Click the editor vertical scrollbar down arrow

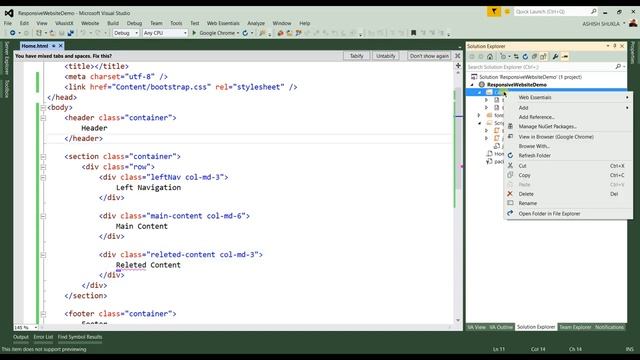point(458,321)
